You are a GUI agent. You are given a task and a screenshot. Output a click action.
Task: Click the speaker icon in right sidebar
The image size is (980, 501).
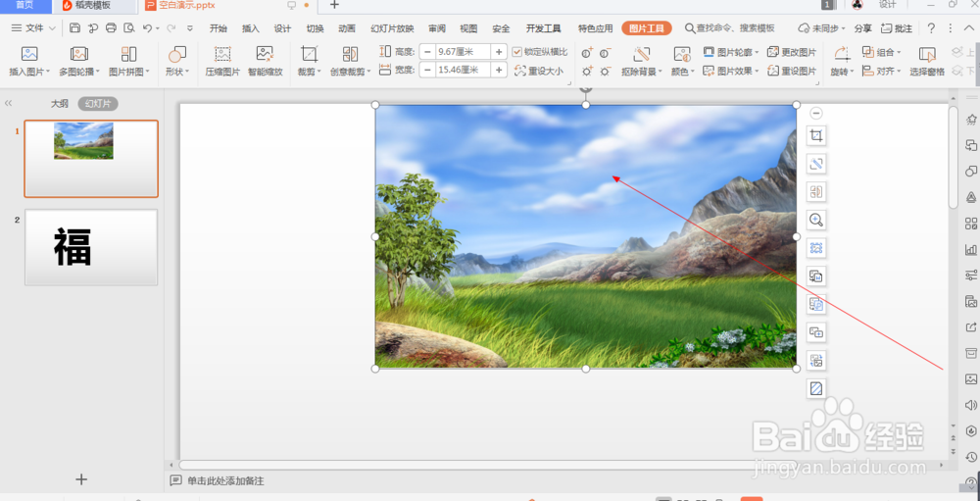pyautogui.click(x=970, y=405)
